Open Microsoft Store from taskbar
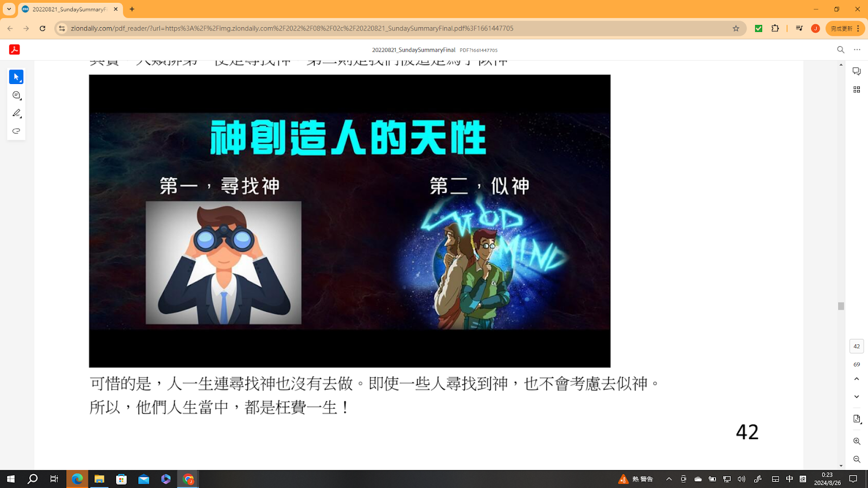Image resolution: width=868 pixels, height=488 pixels. (x=122, y=479)
